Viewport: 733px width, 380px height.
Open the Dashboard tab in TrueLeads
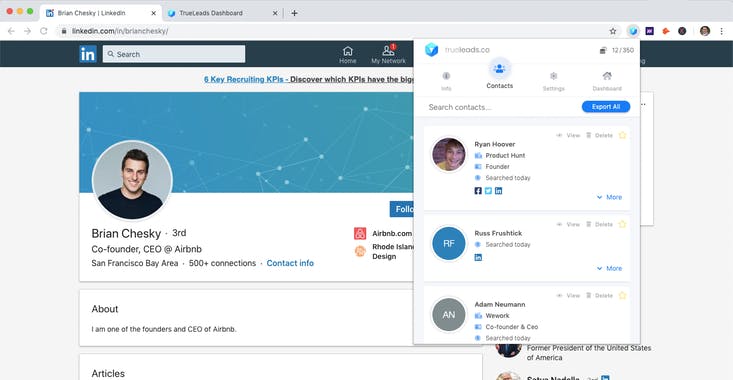tap(607, 81)
